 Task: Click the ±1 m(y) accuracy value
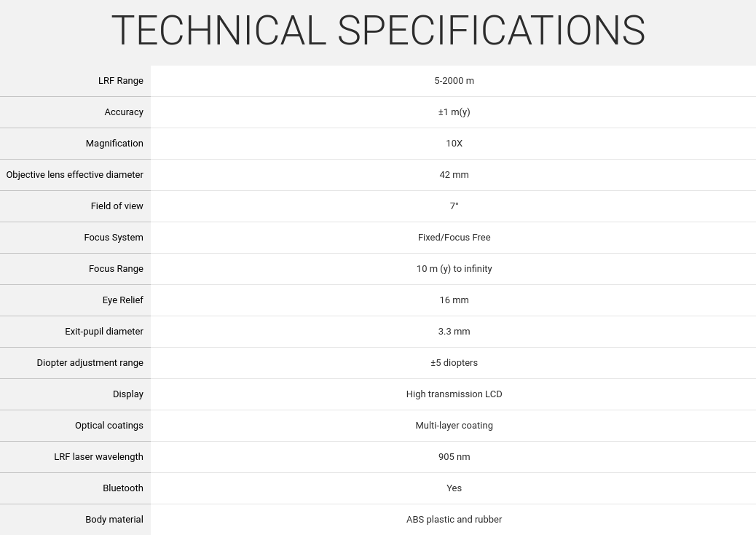454,112
